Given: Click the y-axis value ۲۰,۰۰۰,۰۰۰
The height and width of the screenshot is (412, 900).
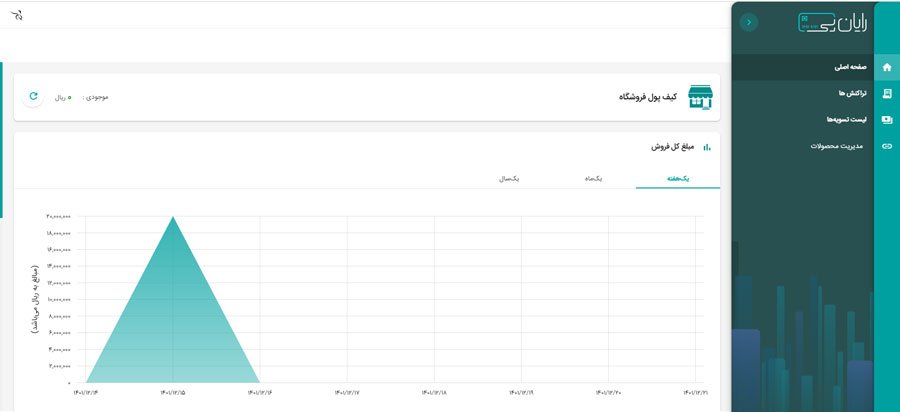Looking at the screenshot, I should click(59, 216).
